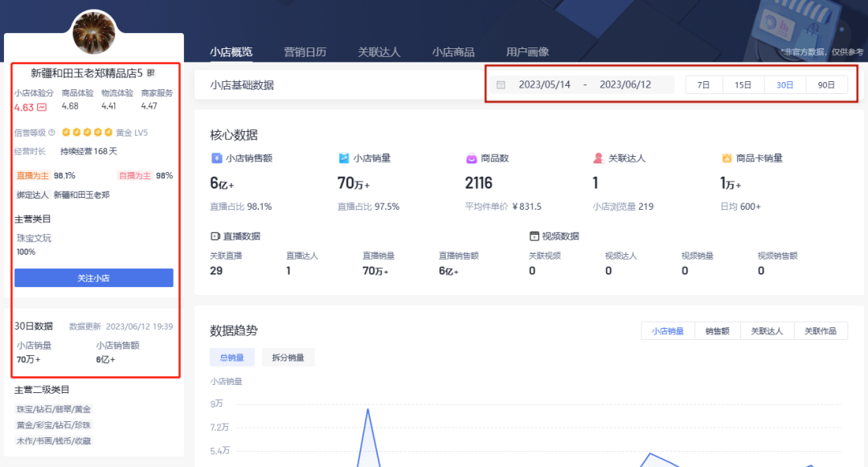
Task: Click the 商品卡销量 icon
Action: coord(727,158)
